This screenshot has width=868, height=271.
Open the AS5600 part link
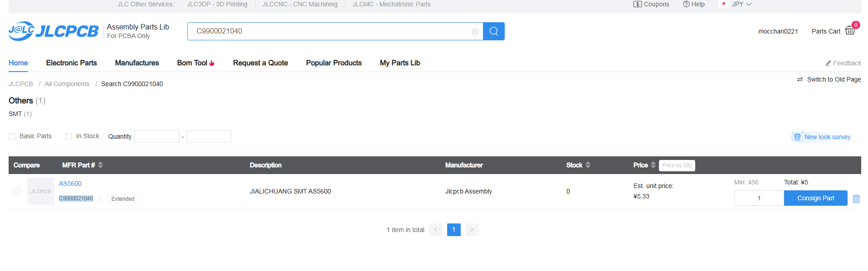point(70,184)
